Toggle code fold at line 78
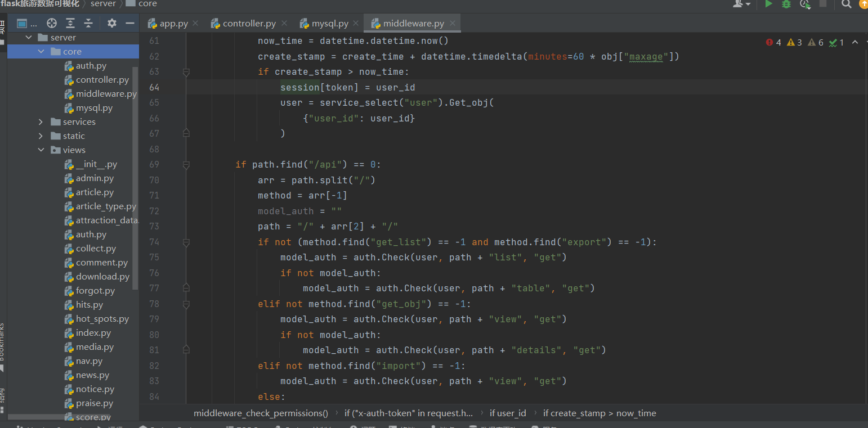The width and height of the screenshot is (868, 428). 186,304
